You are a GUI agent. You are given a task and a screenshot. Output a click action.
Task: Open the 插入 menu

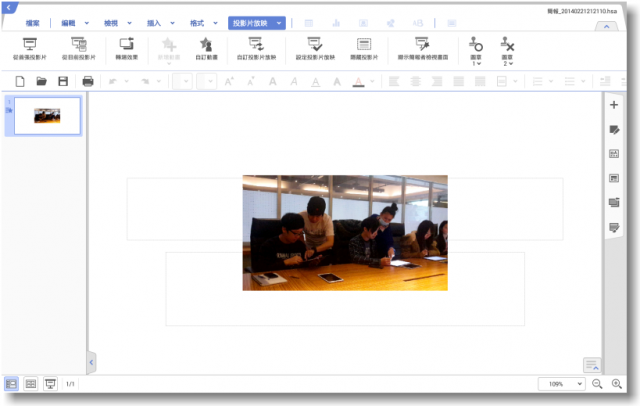tap(154, 23)
